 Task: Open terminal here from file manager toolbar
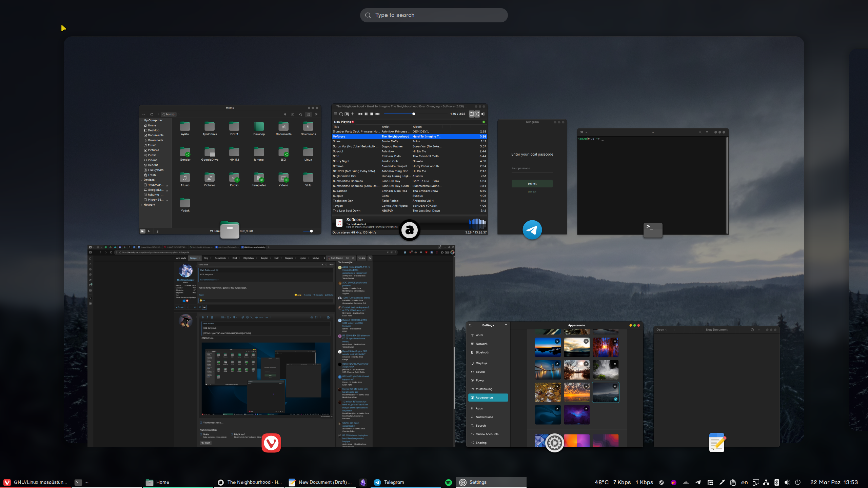coord(293,115)
